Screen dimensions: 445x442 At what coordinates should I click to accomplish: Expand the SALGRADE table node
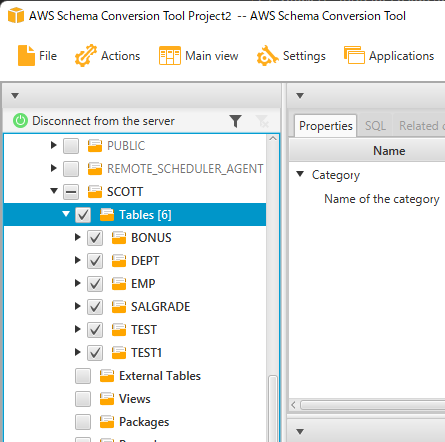pos(78,306)
